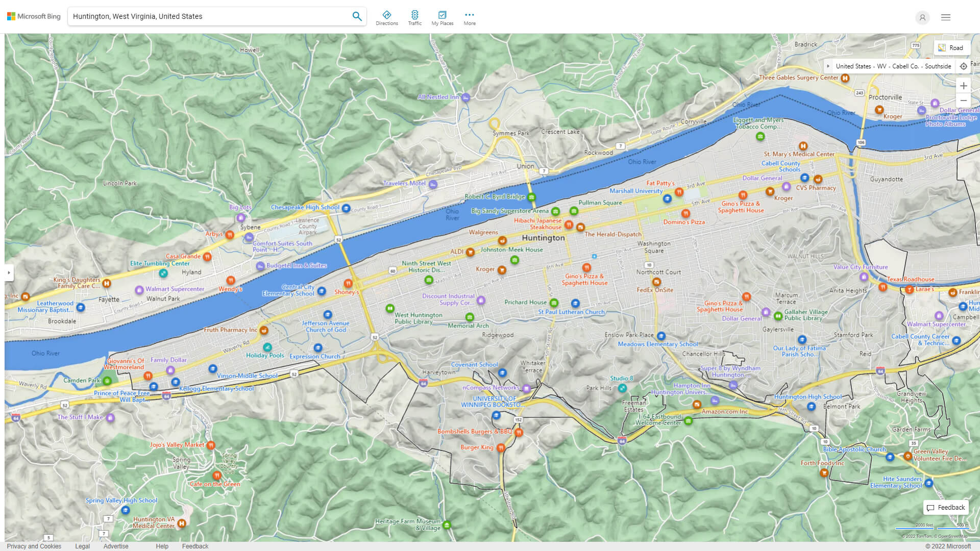This screenshot has height=551, width=980.
Task: Open Privacy and Cookies link
Action: pos(34,546)
